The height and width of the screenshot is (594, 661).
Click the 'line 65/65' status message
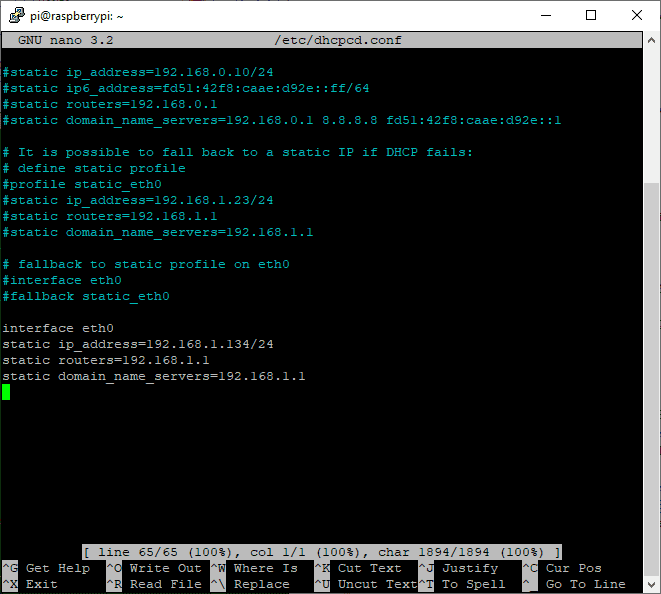coord(322,552)
